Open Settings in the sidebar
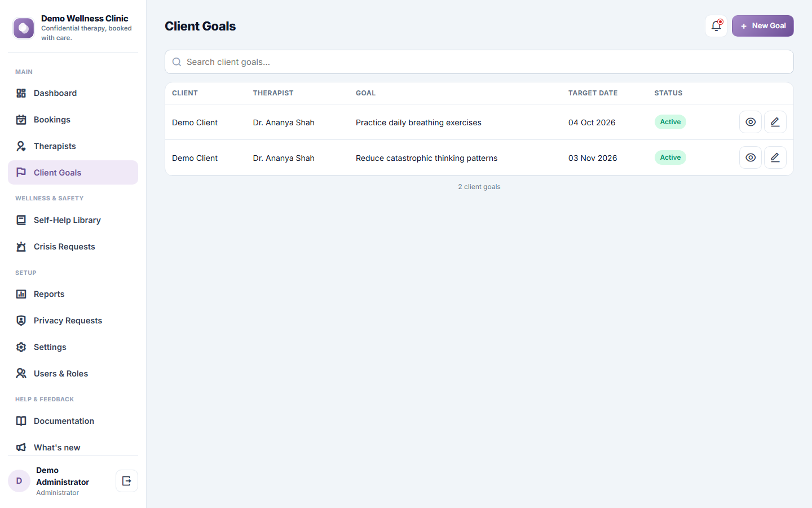Screen dimensions: 812x508 (x=73, y=347)
